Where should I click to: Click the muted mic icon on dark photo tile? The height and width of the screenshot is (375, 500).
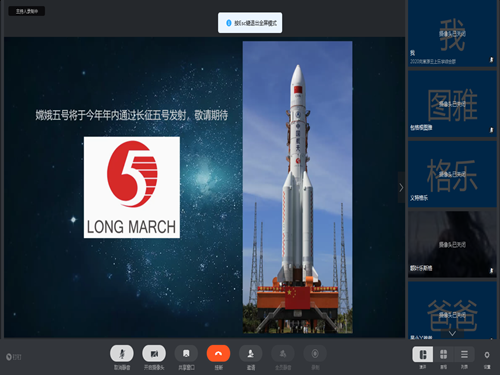[x=491, y=271]
